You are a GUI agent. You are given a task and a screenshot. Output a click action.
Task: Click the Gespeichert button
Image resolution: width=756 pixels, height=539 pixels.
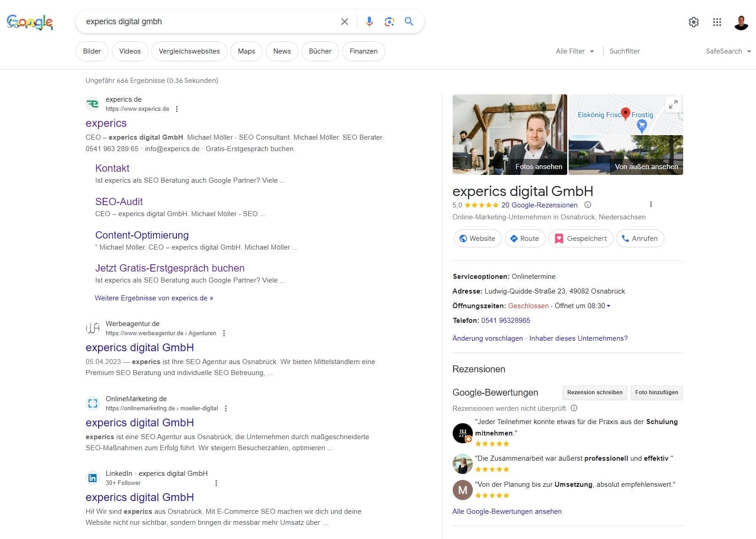(x=581, y=239)
